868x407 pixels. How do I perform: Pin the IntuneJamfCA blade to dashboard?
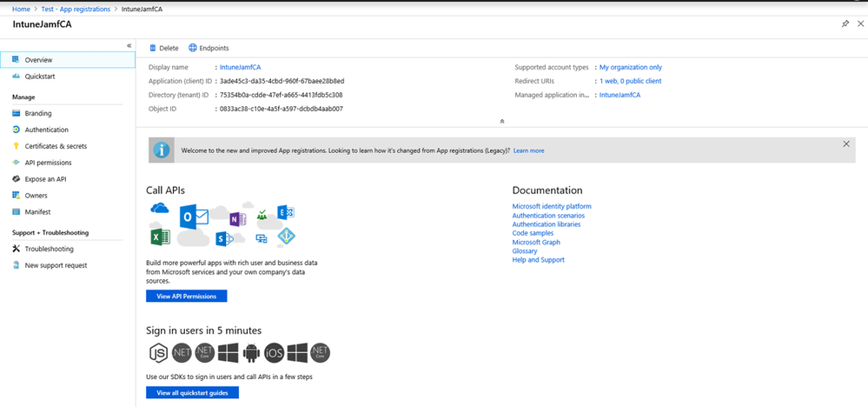coord(845,23)
